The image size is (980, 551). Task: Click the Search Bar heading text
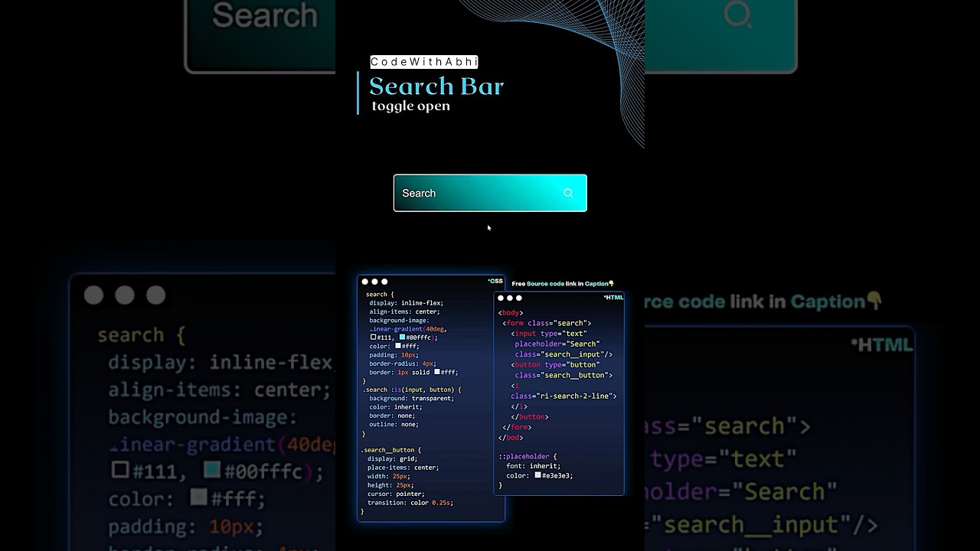(436, 86)
